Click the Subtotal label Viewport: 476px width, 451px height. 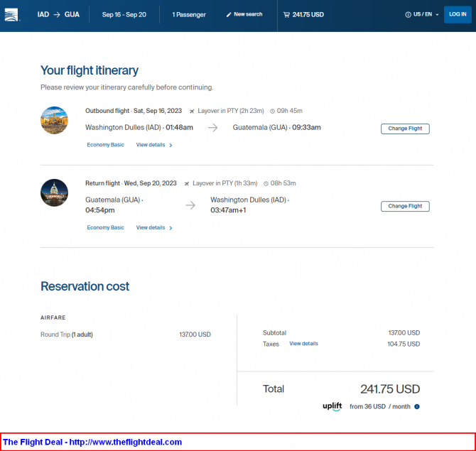pyautogui.click(x=274, y=333)
